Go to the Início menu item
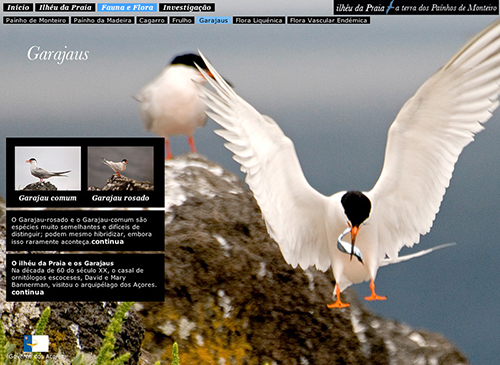Image resolution: width=500 pixels, height=365 pixels. click(x=18, y=7)
